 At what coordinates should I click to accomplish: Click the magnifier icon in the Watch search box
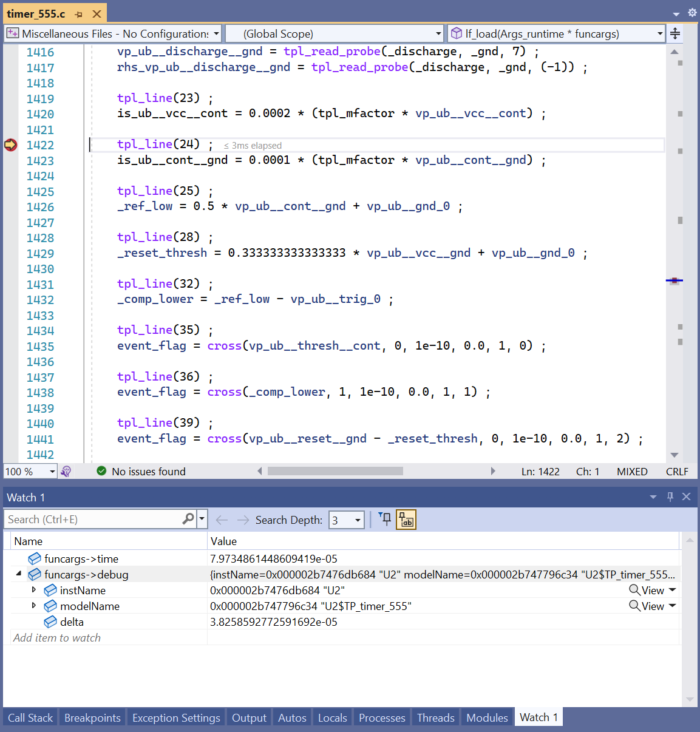tap(188, 519)
